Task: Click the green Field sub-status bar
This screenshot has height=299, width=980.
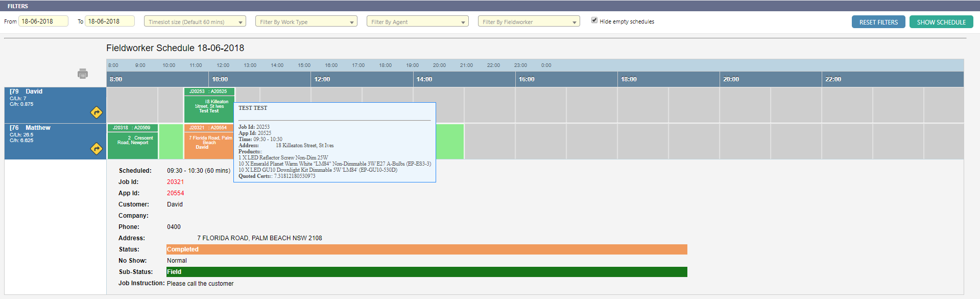Action: point(426,272)
